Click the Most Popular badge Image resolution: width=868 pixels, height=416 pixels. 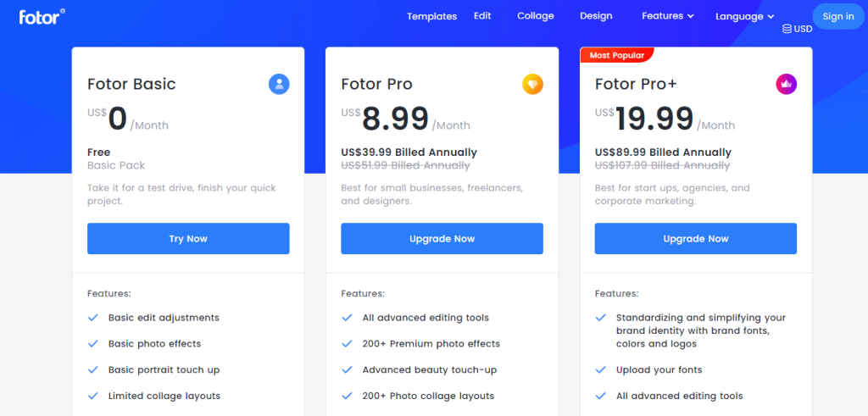(616, 55)
